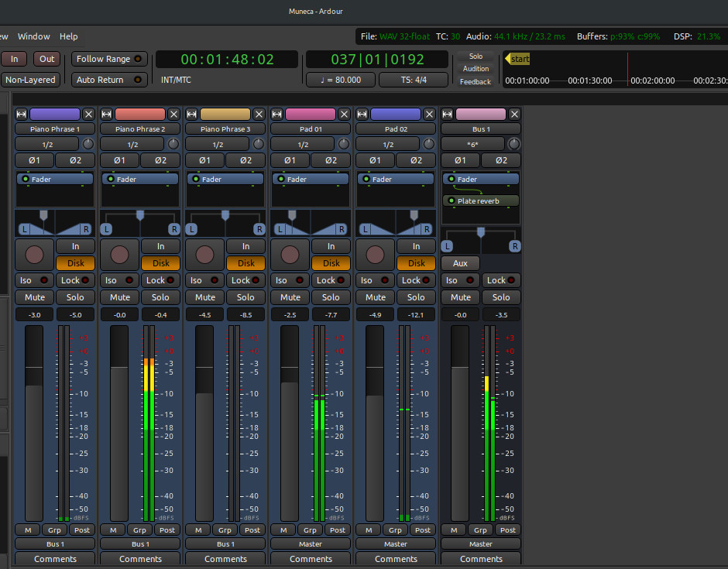728x569 pixels.
Task: Open input selector 1/2 on Pad 01
Action: [303, 144]
